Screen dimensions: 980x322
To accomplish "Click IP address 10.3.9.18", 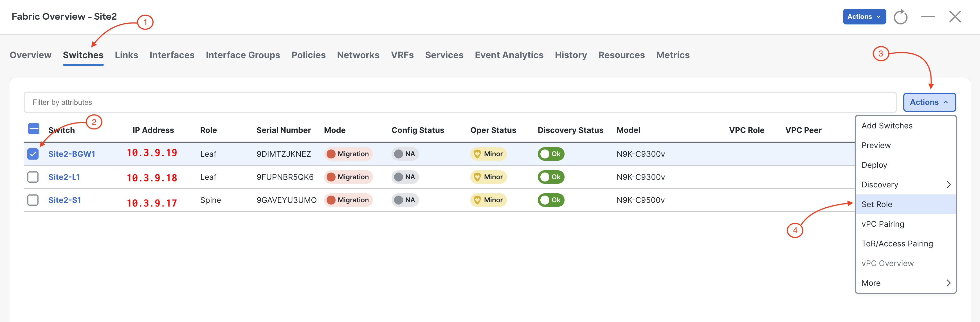I will click(152, 178).
